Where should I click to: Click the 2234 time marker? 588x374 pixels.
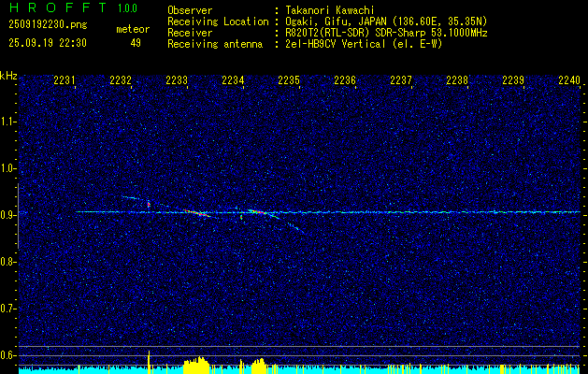[233, 80]
